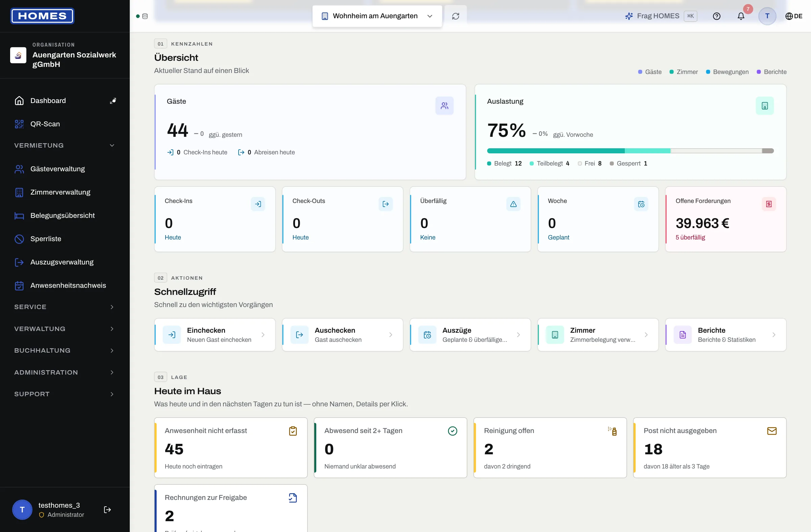Click the Check-Ins card arrow icon
Screen dimensions: 811x532
258,204
